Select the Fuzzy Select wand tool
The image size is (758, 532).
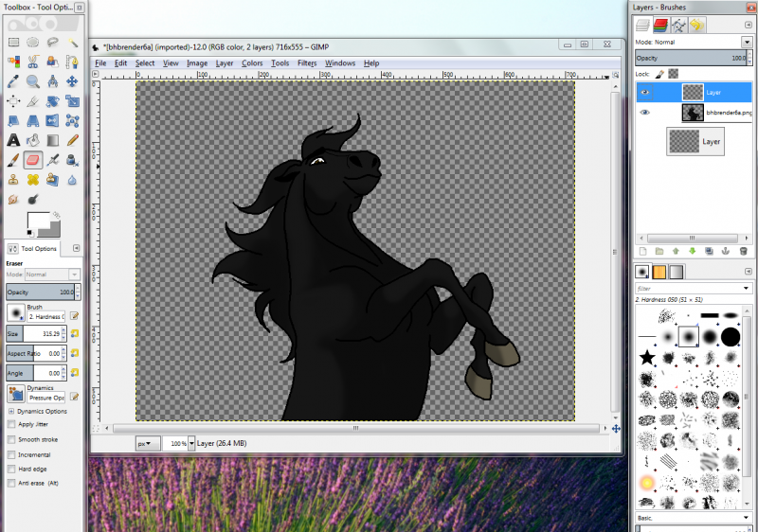tap(73, 43)
